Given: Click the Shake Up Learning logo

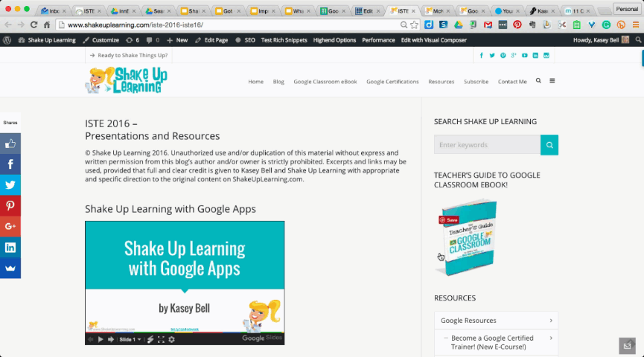Looking at the screenshot, I should [126, 80].
